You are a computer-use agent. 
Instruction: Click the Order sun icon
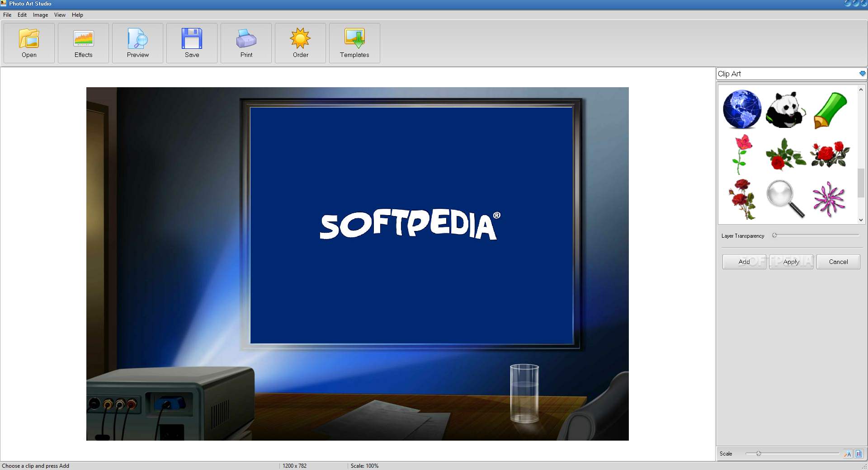[x=300, y=43]
